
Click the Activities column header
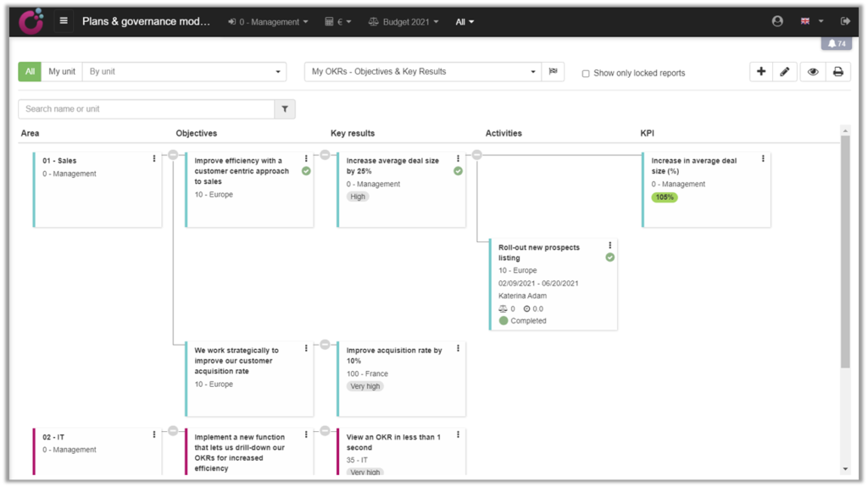click(504, 133)
